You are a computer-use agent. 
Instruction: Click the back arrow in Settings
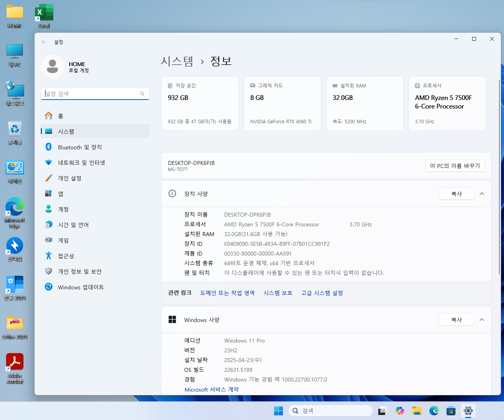pyautogui.click(x=44, y=42)
